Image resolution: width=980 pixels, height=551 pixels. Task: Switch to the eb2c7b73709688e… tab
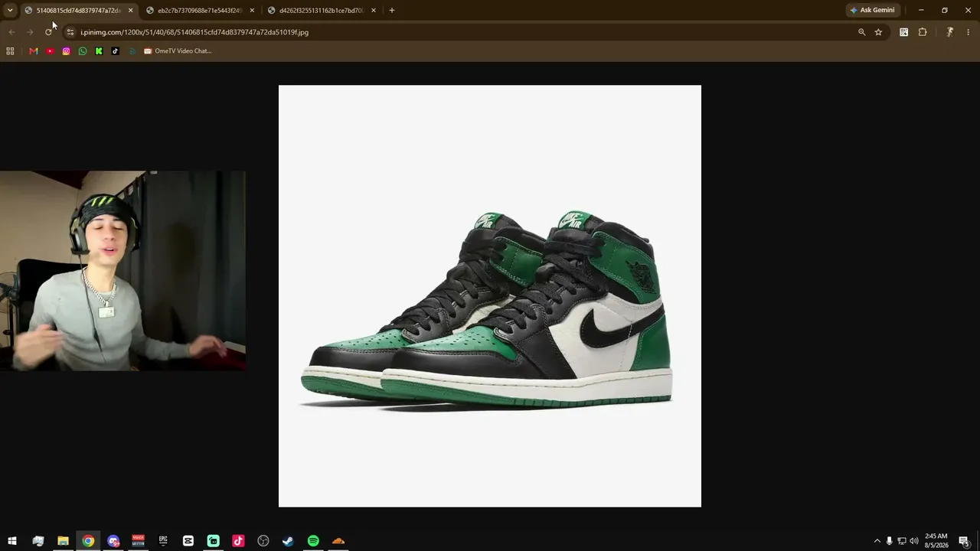click(201, 10)
